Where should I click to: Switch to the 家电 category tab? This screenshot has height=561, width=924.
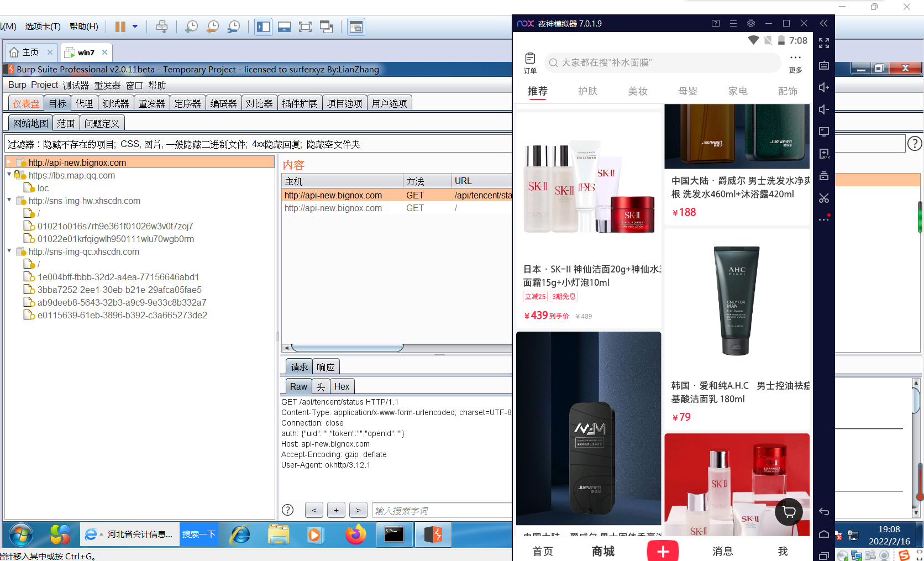[x=738, y=91]
